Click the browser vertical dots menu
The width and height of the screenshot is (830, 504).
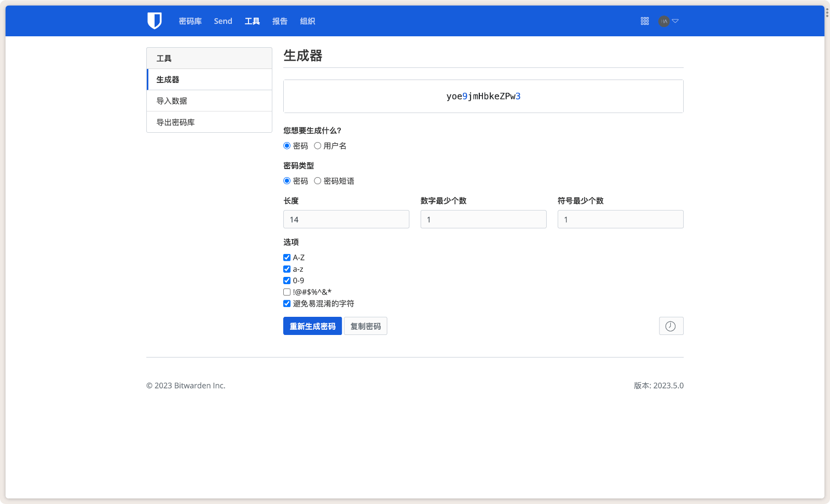click(827, 12)
